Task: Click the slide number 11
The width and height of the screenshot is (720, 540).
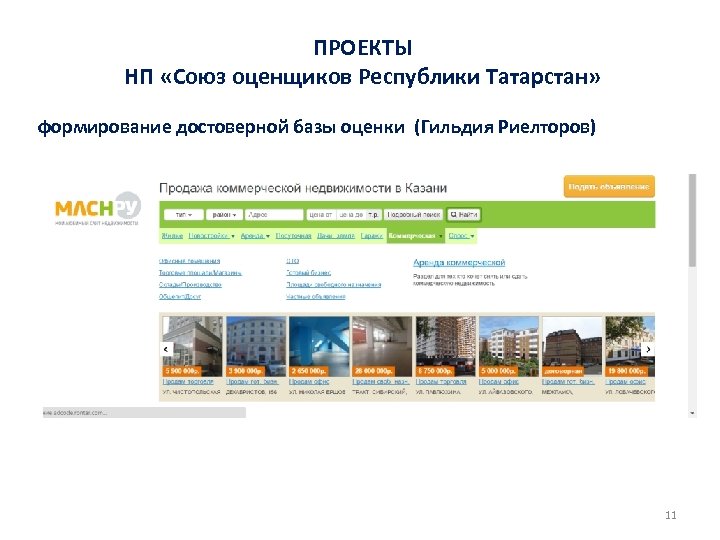Action: coord(671,515)
